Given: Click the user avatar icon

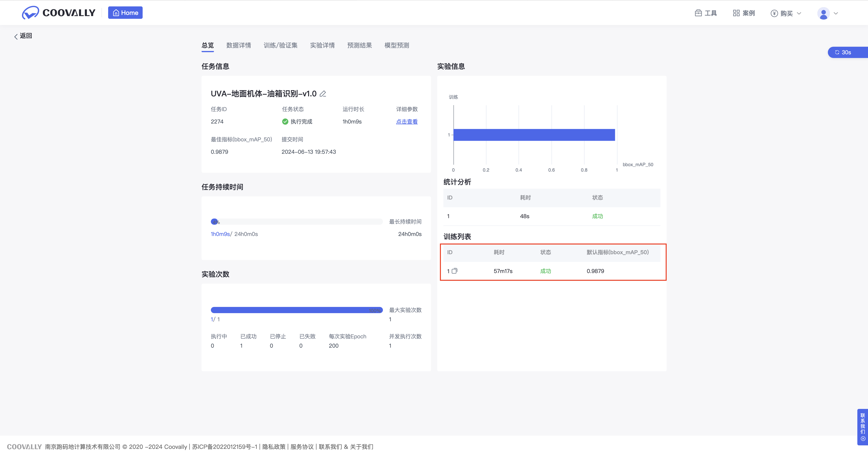Looking at the screenshot, I should click(823, 14).
